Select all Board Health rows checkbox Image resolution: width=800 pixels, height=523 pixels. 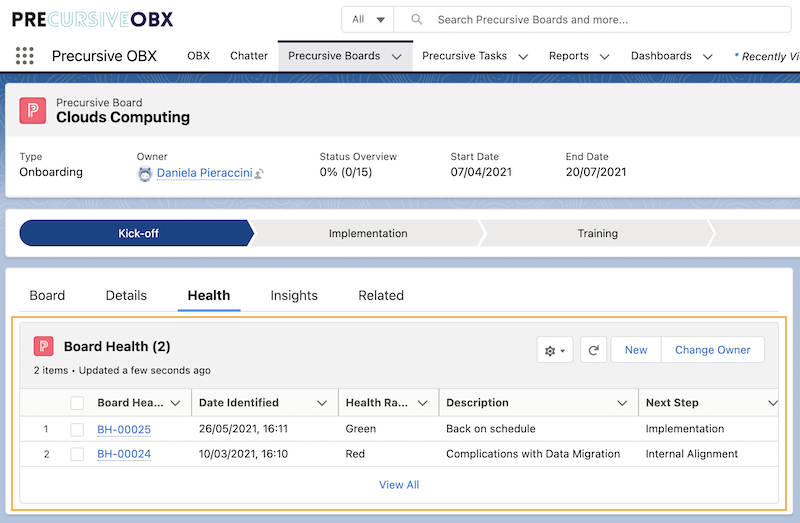[x=77, y=403]
